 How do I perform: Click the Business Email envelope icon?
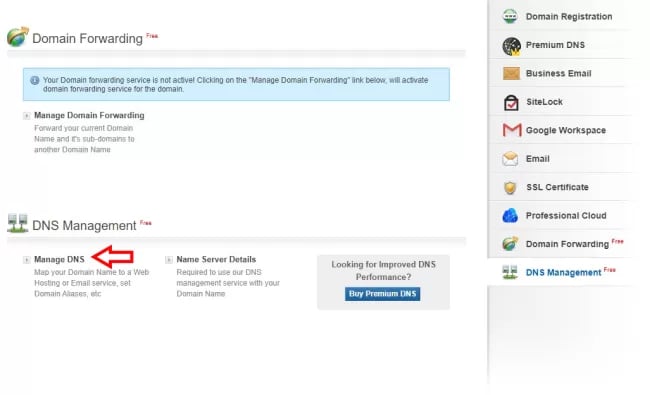tap(511, 73)
